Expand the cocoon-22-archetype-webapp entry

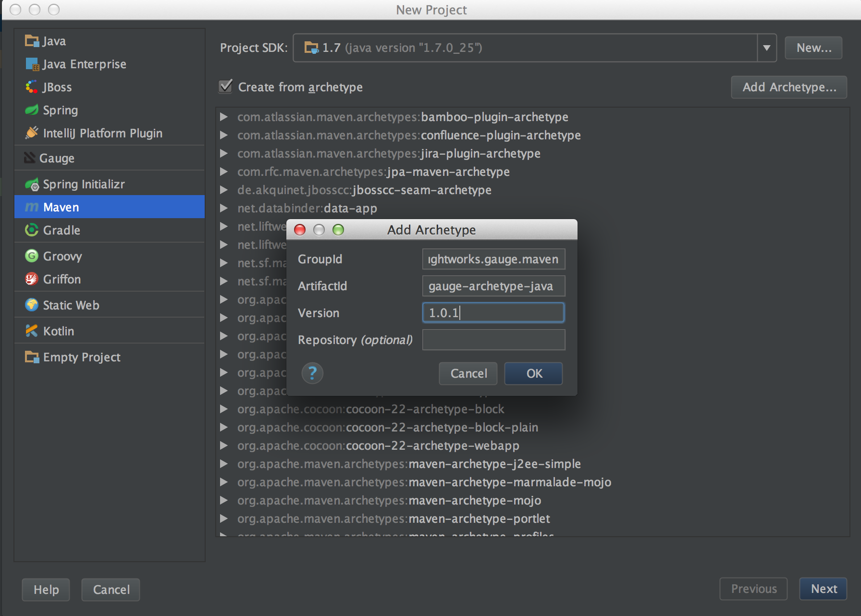(223, 445)
